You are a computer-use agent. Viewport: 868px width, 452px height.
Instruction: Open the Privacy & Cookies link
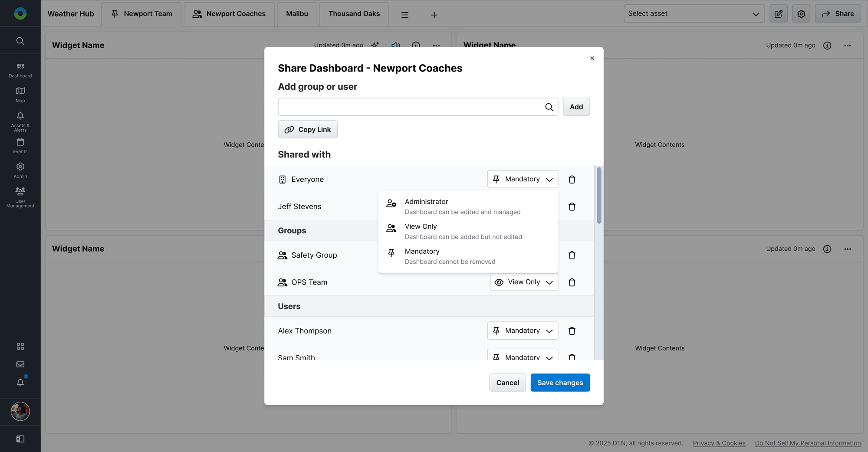pyautogui.click(x=719, y=443)
